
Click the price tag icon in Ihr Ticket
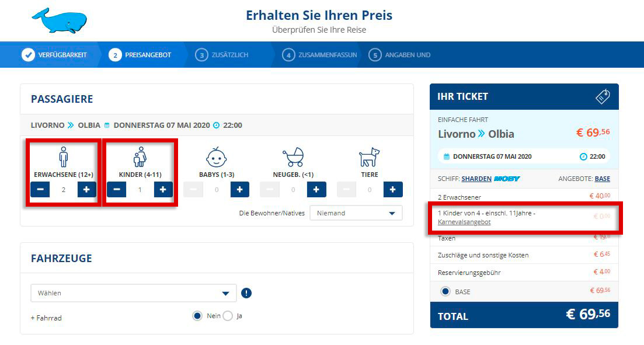(603, 96)
